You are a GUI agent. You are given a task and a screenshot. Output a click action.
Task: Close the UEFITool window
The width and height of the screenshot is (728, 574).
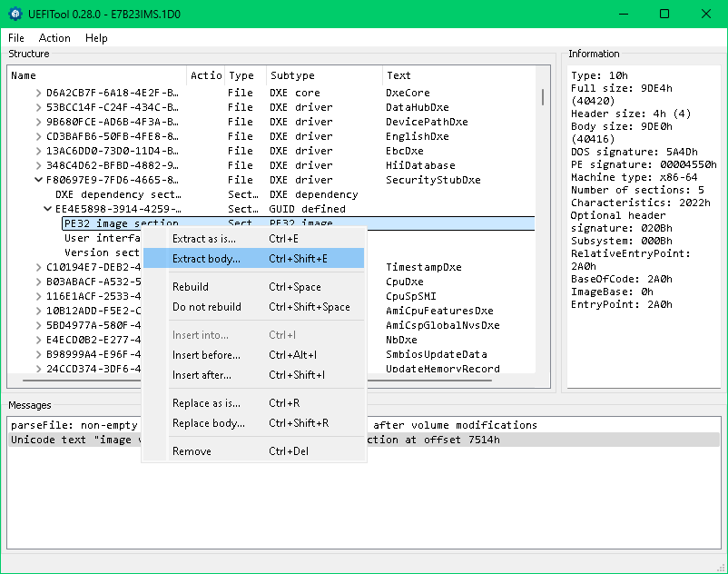tap(705, 14)
